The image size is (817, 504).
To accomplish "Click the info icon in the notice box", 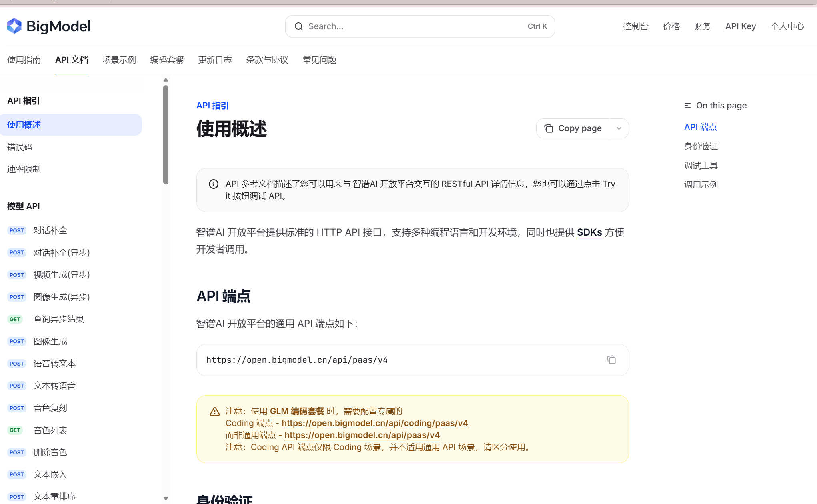I will [x=214, y=184].
